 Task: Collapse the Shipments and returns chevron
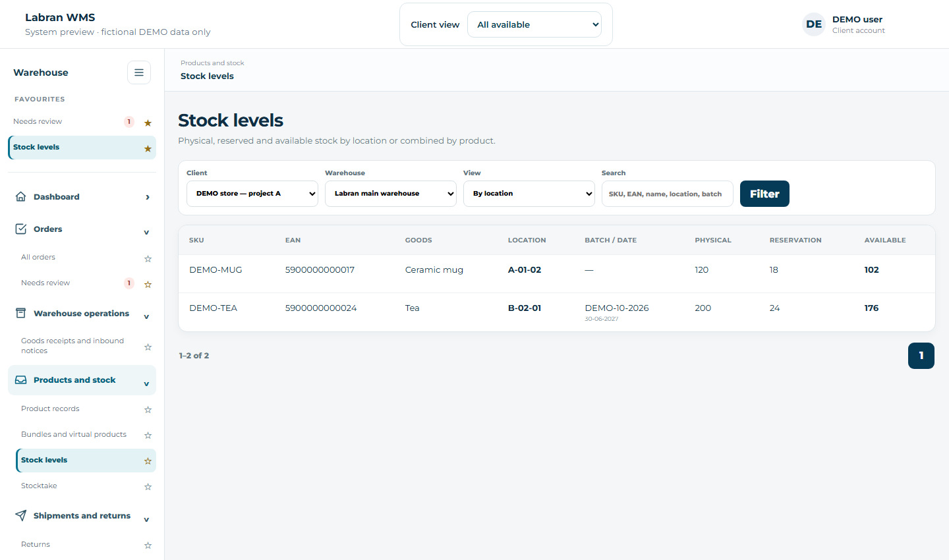(x=146, y=519)
